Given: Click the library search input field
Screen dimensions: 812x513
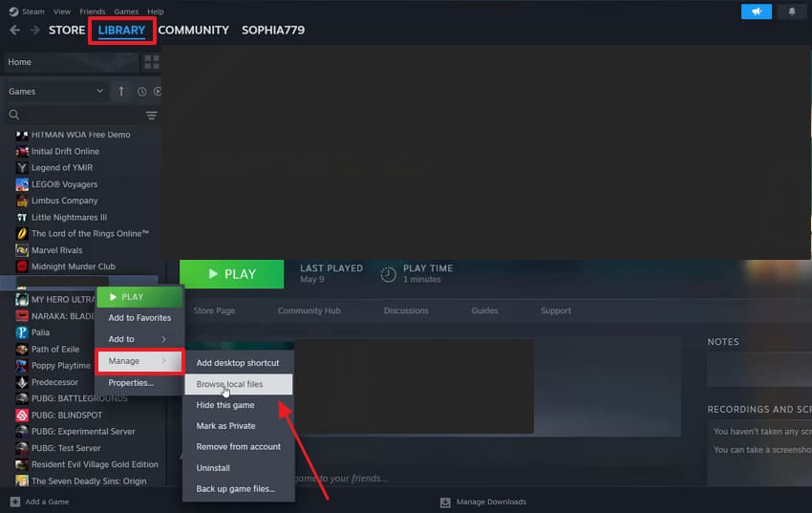Looking at the screenshot, I should [81, 115].
